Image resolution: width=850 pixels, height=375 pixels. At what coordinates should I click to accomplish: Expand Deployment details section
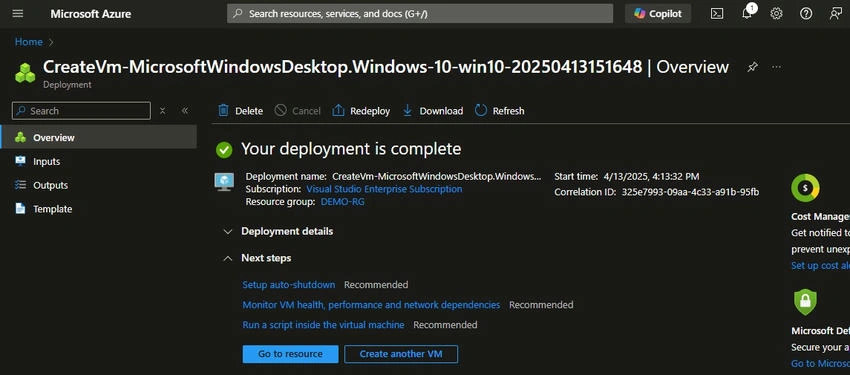click(x=279, y=231)
